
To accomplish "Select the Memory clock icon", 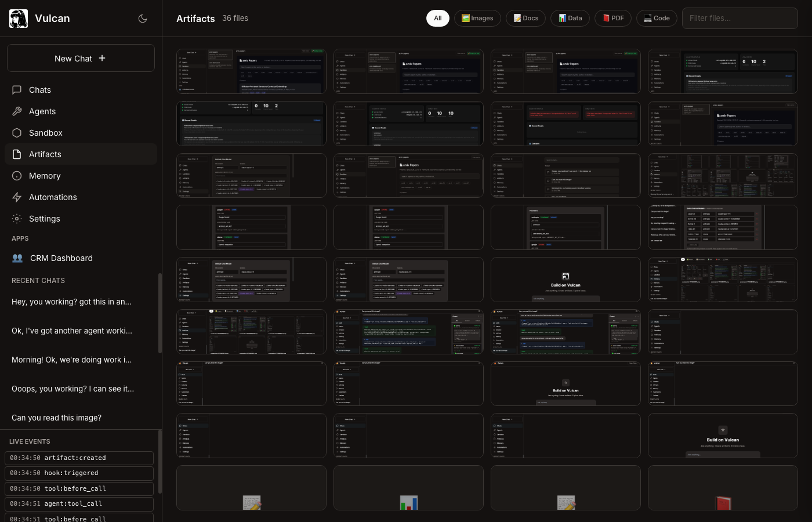I will pos(17,176).
